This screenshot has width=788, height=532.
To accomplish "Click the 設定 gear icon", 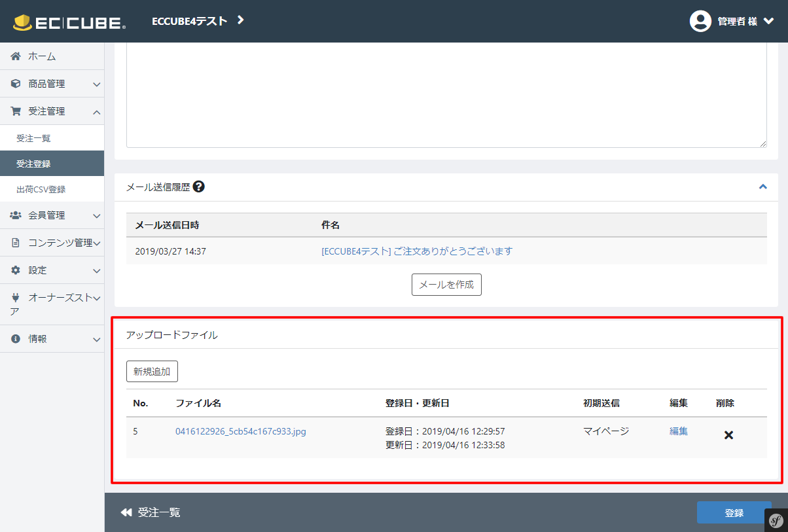I will pyautogui.click(x=16, y=270).
